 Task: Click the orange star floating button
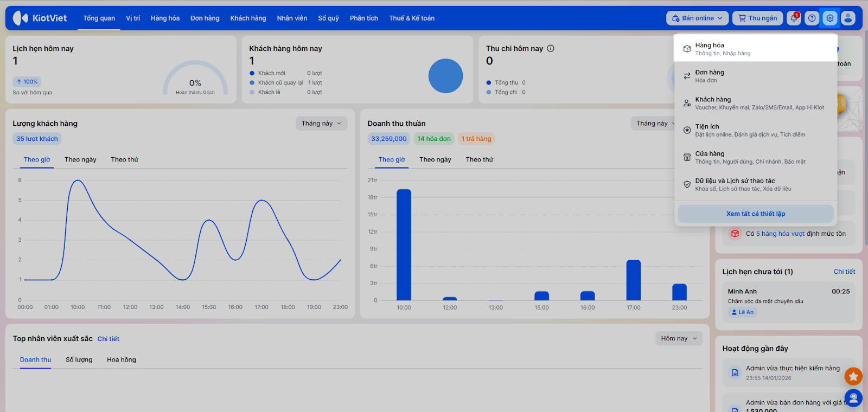(853, 376)
